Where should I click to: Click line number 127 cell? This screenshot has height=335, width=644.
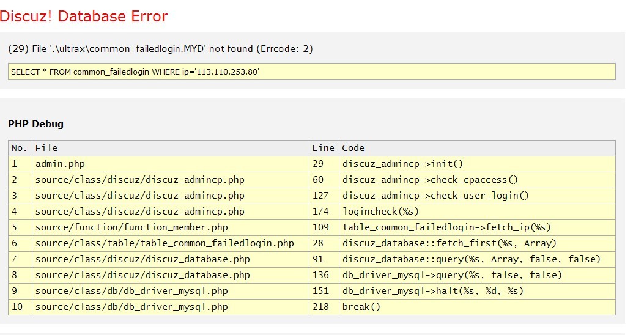click(x=324, y=196)
